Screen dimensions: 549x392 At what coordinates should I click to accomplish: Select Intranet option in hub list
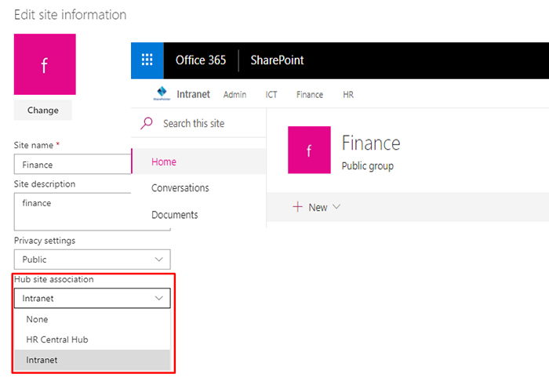coord(92,360)
